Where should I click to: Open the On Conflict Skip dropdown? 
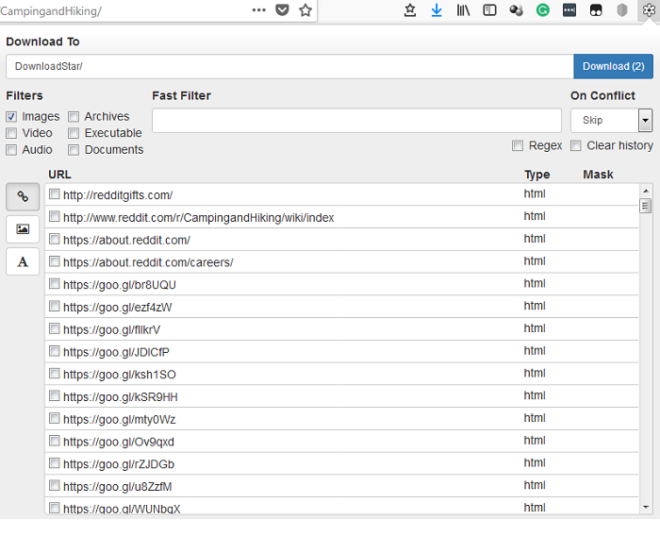(611, 120)
